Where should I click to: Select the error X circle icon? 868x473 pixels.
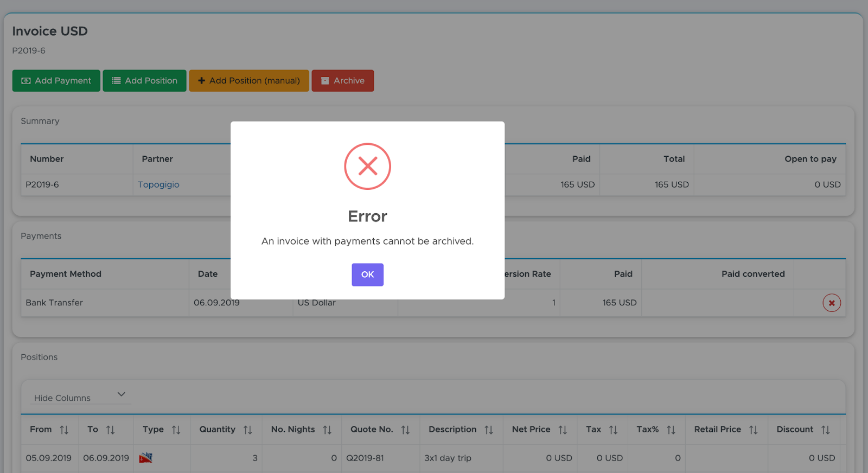(x=367, y=167)
